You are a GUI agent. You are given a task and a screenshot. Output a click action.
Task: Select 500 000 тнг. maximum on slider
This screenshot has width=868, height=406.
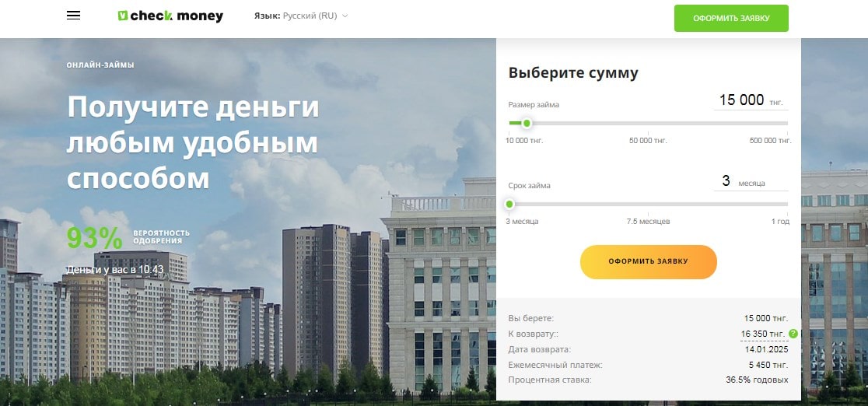pos(771,141)
